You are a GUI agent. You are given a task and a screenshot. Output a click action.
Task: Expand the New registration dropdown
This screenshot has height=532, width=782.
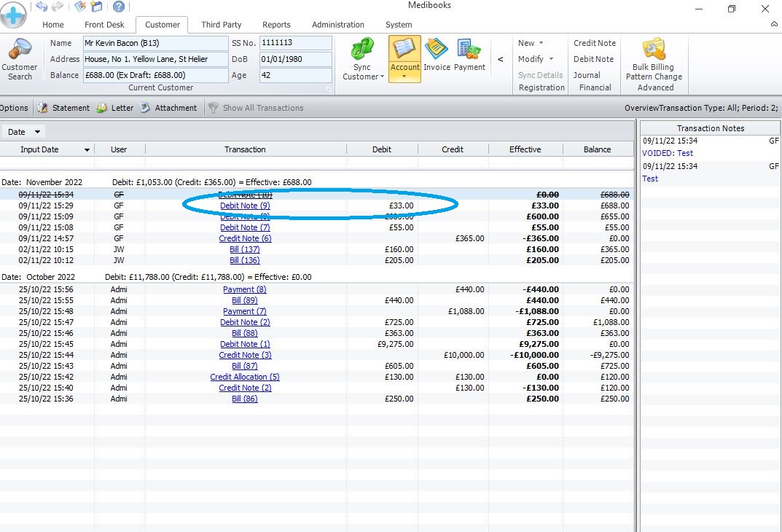coord(531,43)
